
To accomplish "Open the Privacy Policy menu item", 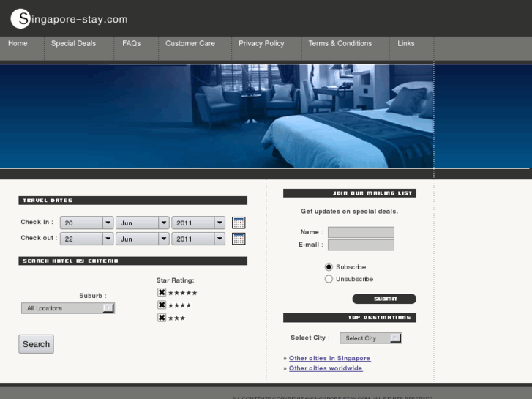I will pos(261,43).
